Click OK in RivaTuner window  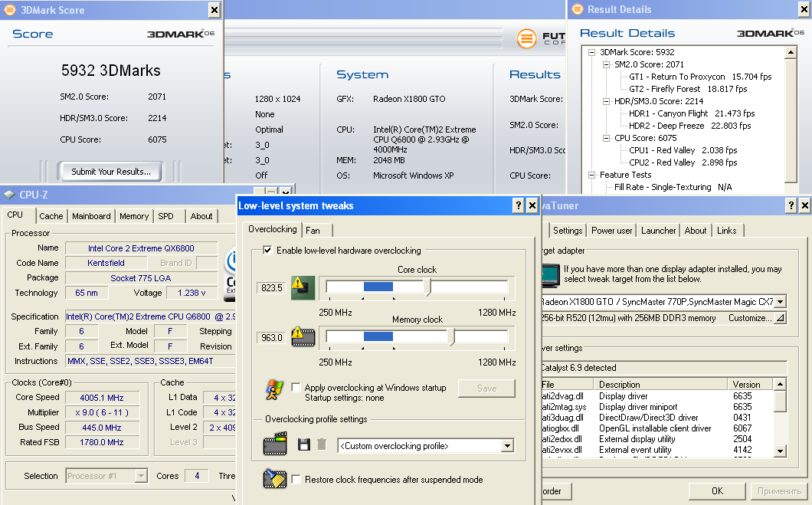click(717, 491)
